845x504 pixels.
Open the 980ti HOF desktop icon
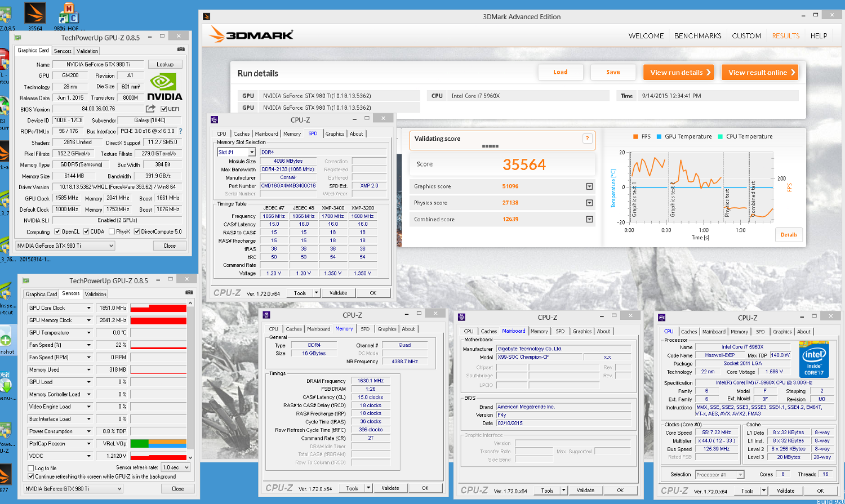click(69, 16)
